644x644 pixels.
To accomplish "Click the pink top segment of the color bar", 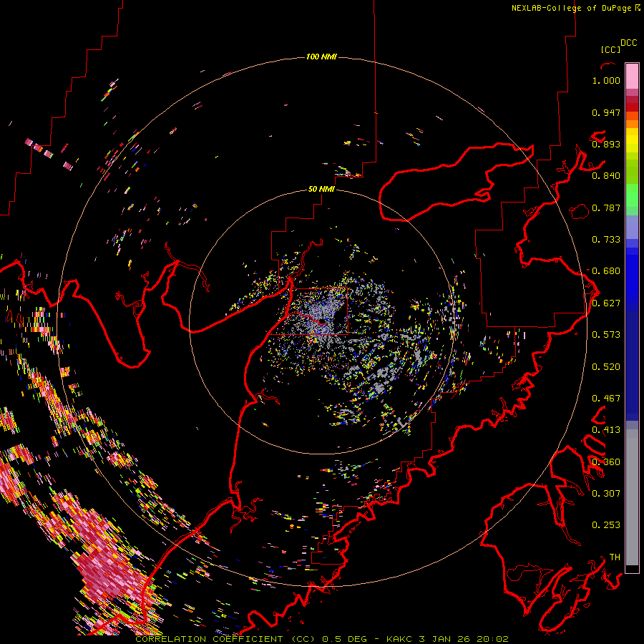I will [632, 76].
